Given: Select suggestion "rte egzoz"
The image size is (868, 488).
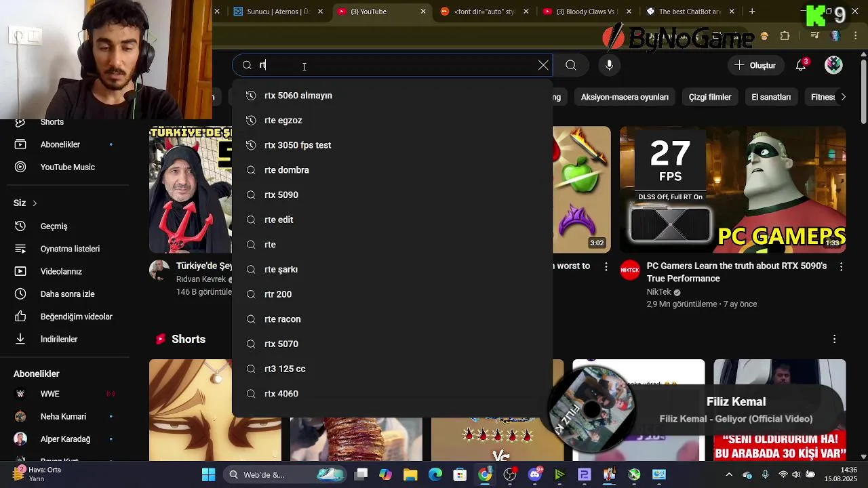Looking at the screenshot, I should click(x=392, y=120).
